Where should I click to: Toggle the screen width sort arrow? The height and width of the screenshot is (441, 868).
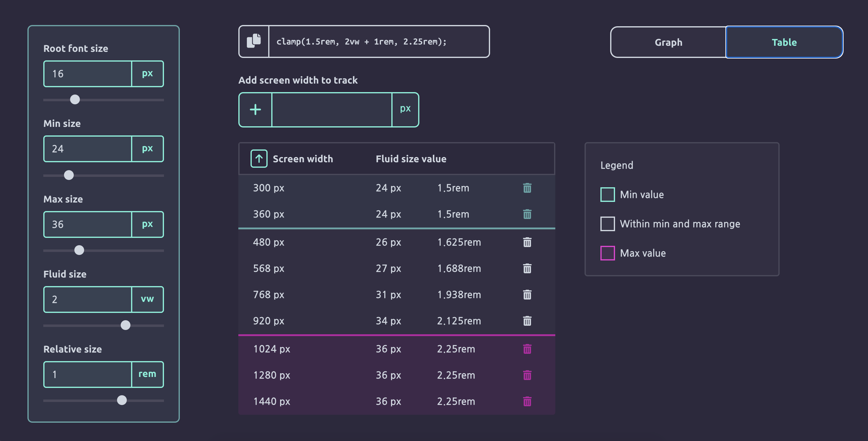(x=259, y=159)
